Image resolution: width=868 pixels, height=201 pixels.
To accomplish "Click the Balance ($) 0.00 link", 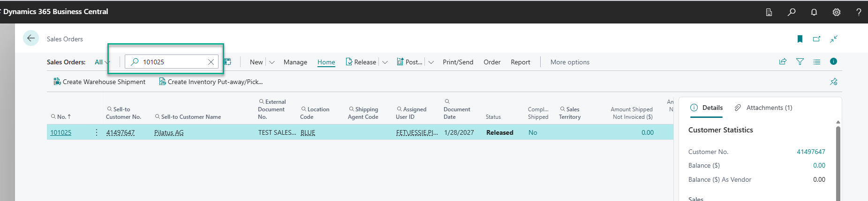I will coord(819,165).
